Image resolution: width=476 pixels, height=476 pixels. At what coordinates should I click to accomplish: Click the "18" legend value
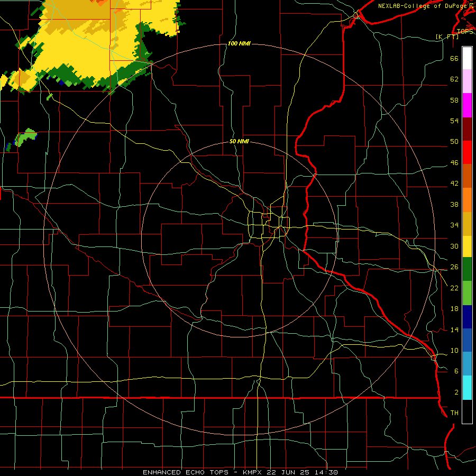[454, 309]
